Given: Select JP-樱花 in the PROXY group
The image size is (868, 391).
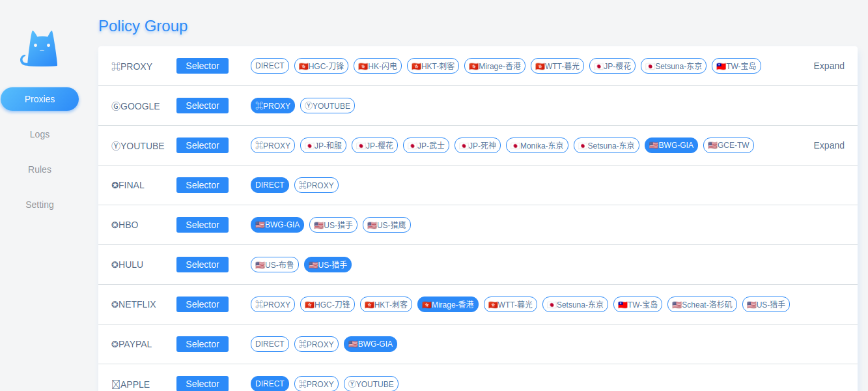Looking at the screenshot, I should [612, 66].
